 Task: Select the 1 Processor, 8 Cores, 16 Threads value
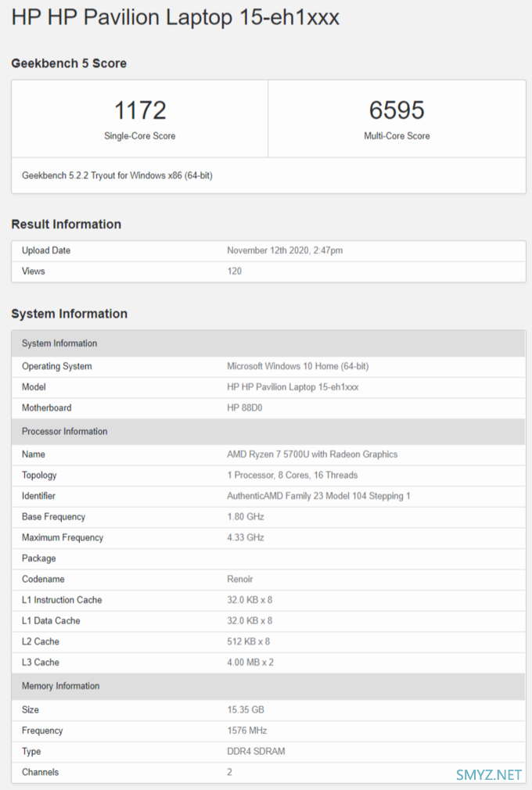coord(292,475)
